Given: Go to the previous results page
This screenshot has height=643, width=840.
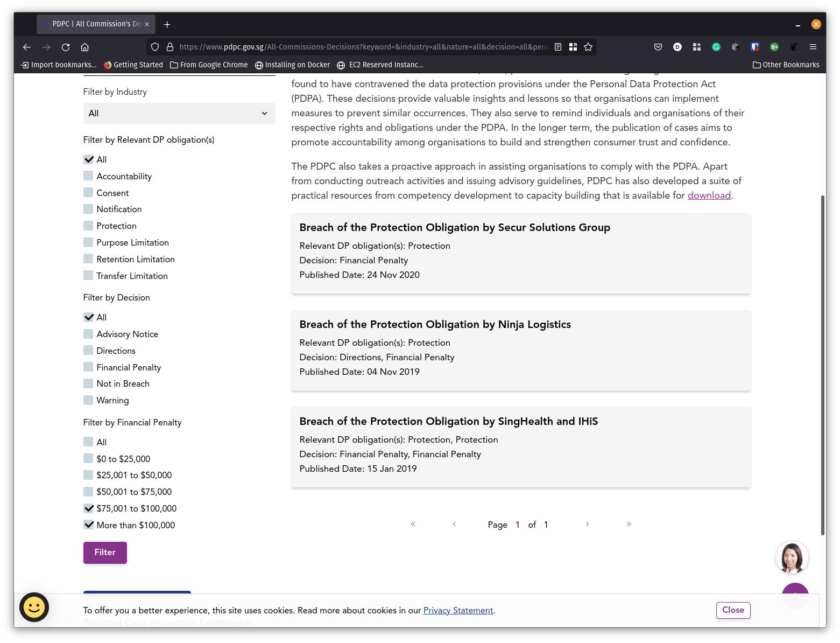Looking at the screenshot, I should point(454,524).
